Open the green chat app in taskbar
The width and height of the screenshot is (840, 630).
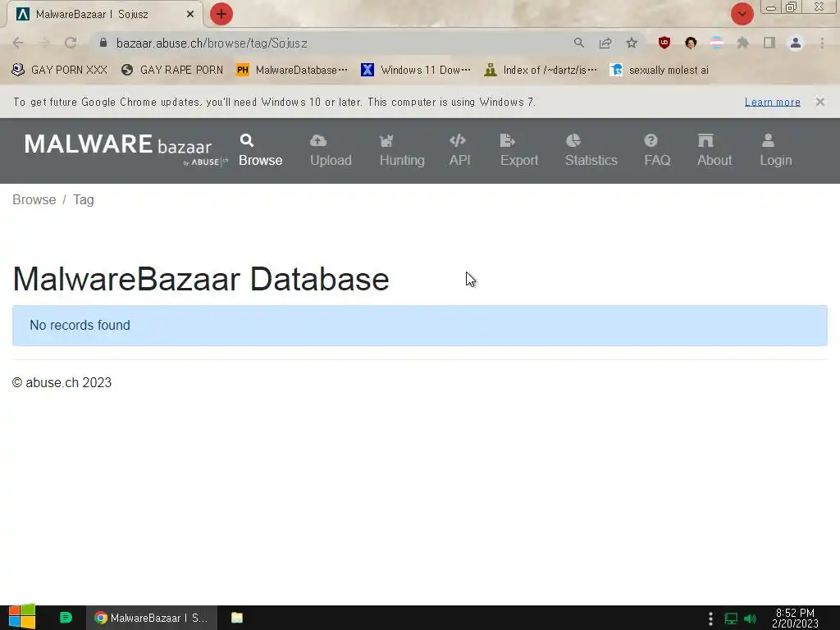[x=66, y=618]
